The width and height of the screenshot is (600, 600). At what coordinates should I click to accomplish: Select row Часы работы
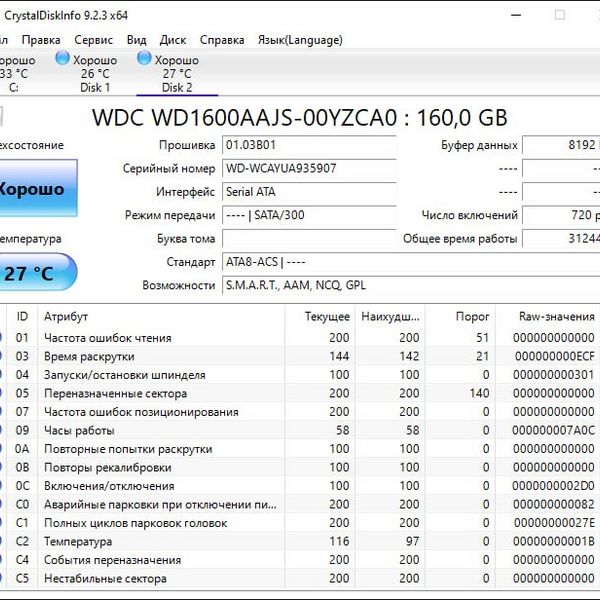pos(300,430)
